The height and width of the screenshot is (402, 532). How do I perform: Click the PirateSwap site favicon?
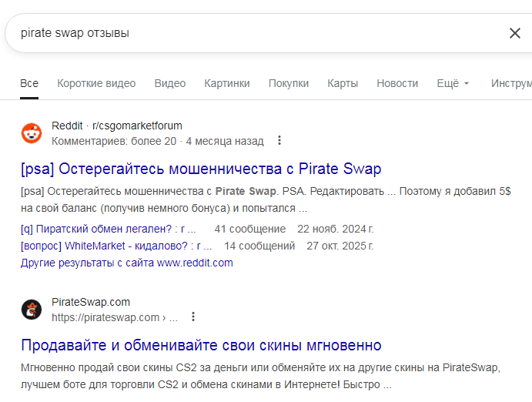click(32, 310)
